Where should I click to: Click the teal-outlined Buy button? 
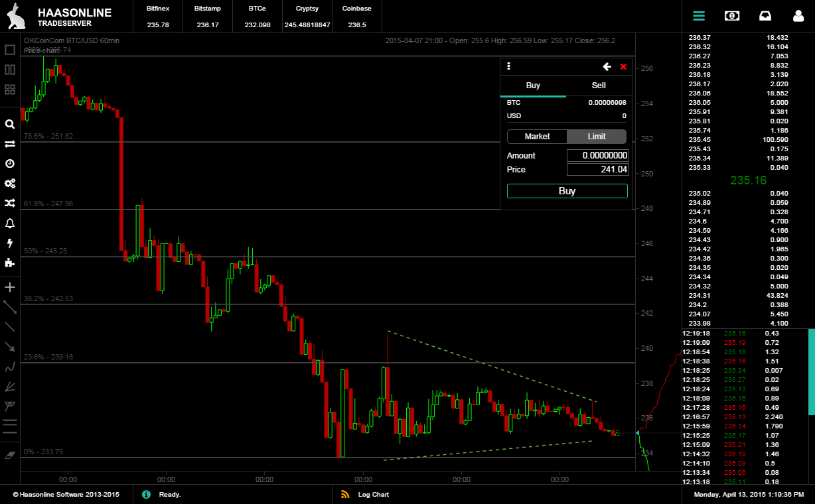click(567, 191)
